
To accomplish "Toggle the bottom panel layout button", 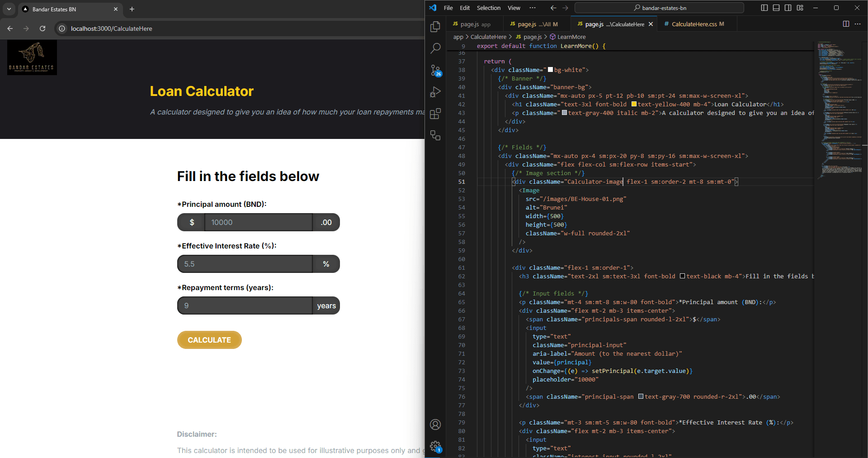I will [x=776, y=8].
